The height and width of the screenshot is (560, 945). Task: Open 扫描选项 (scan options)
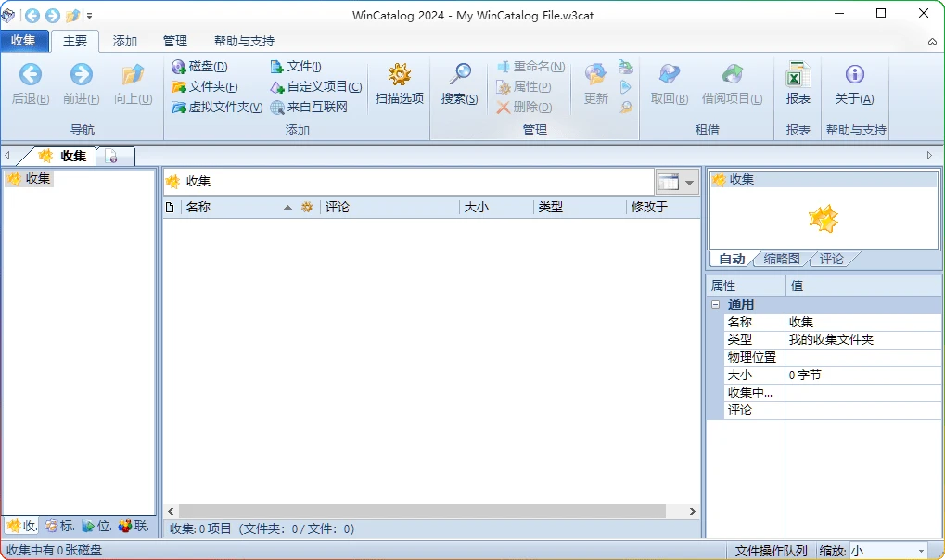tap(399, 84)
